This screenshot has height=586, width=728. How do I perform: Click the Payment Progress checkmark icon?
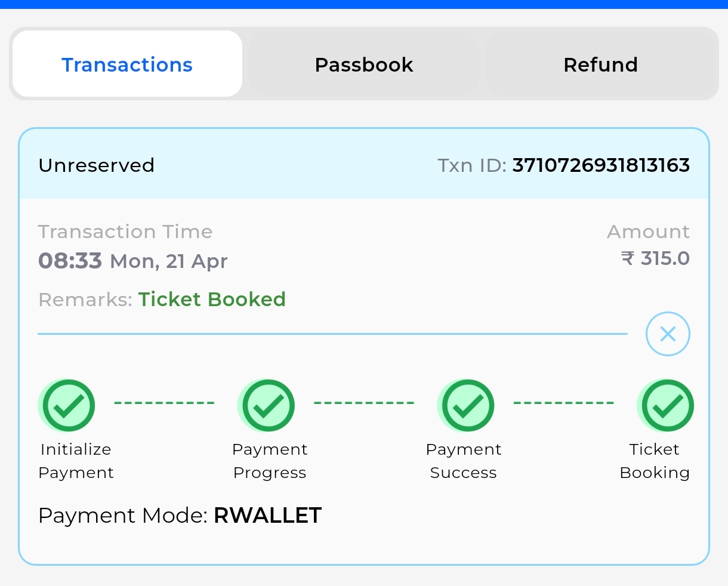tap(267, 406)
